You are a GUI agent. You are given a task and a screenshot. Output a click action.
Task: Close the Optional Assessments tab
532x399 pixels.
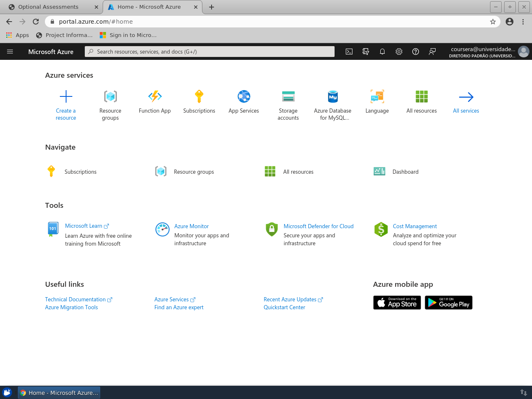pos(96,7)
